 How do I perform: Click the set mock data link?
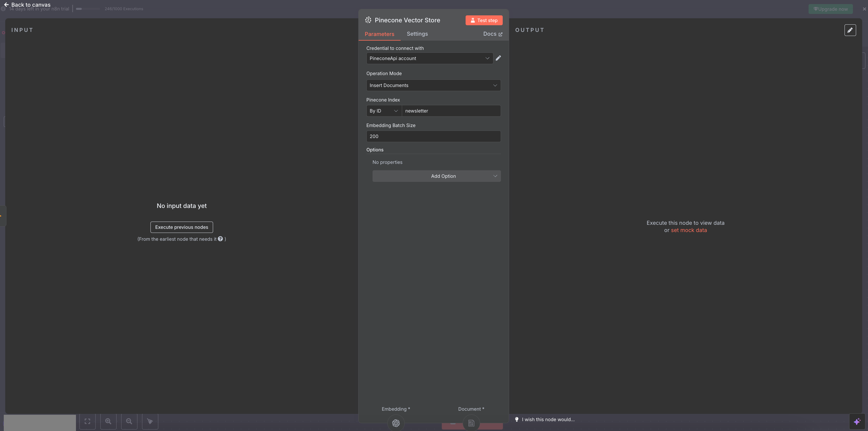(x=689, y=230)
